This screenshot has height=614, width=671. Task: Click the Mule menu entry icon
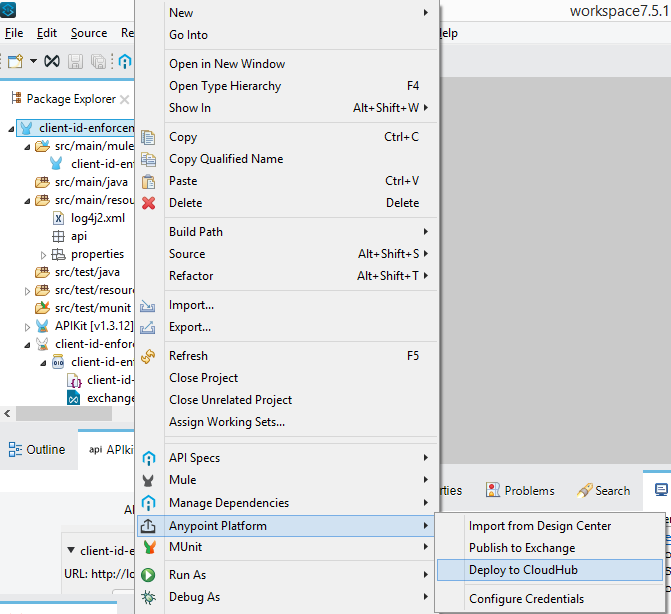(x=148, y=481)
